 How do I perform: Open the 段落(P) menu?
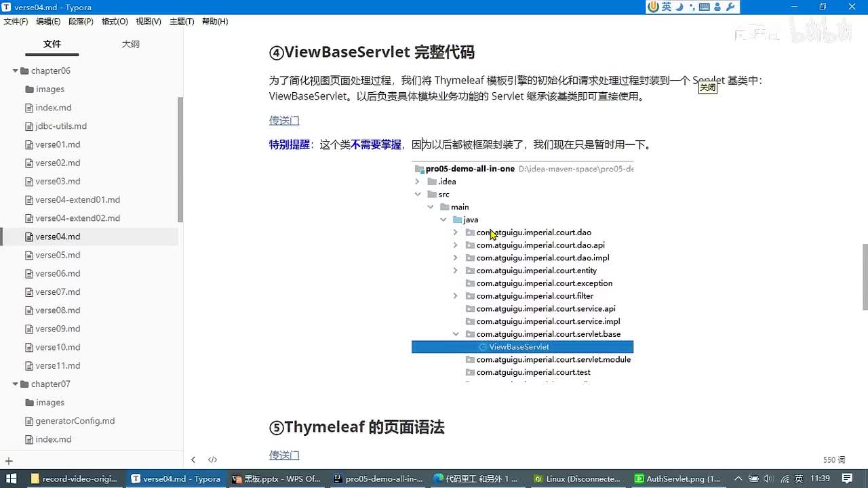[81, 22]
